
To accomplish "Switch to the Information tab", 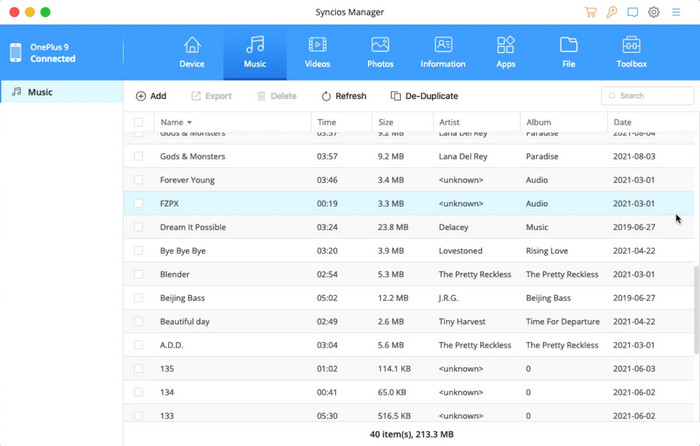I will point(443,52).
